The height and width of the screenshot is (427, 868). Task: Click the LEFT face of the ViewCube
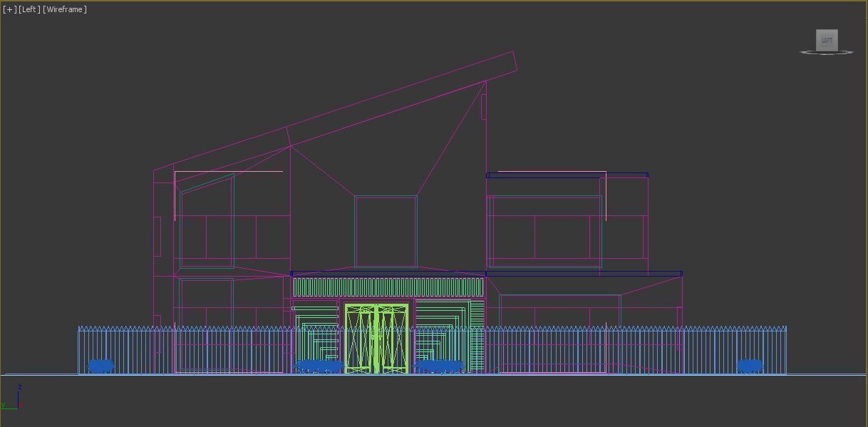pos(827,40)
